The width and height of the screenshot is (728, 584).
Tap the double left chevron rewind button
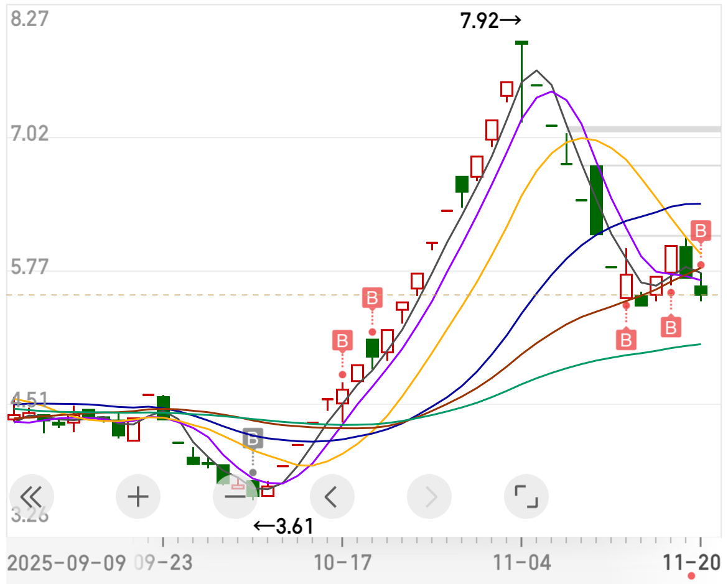(32, 496)
